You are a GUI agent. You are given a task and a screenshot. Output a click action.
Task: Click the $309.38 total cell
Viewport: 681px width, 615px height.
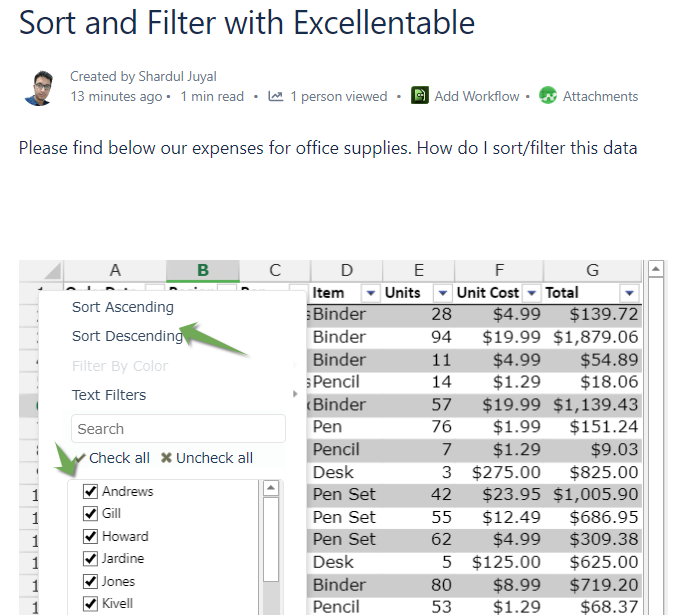pyautogui.click(x=592, y=539)
